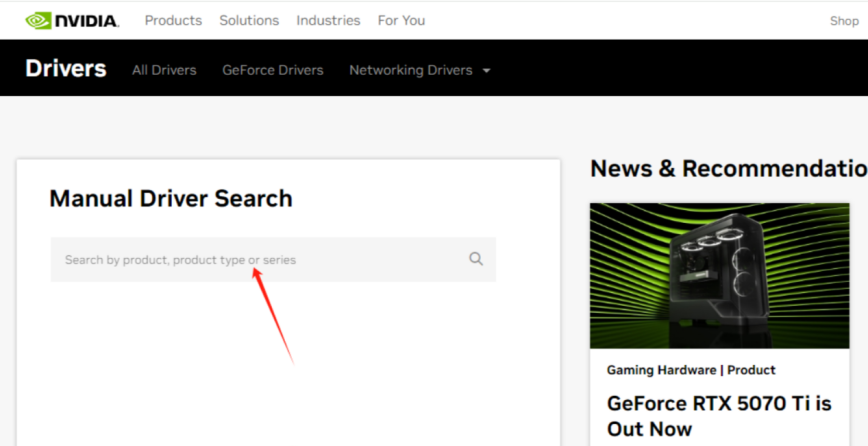The height and width of the screenshot is (446, 868).
Task: Click the magnifier search icon
Action: pyautogui.click(x=476, y=259)
